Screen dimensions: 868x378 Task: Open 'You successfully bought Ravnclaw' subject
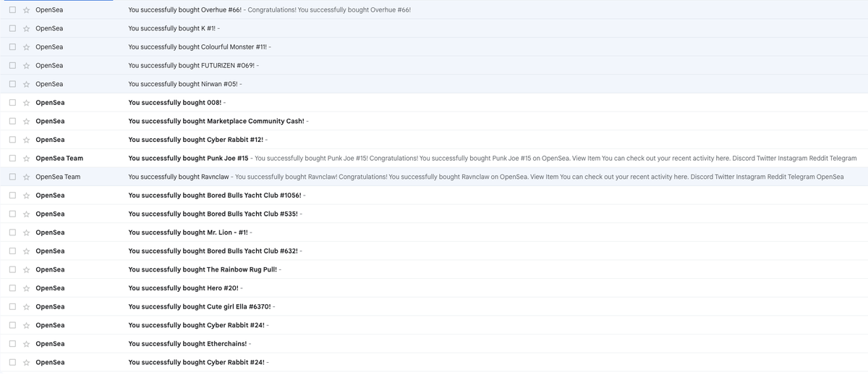[x=180, y=177]
